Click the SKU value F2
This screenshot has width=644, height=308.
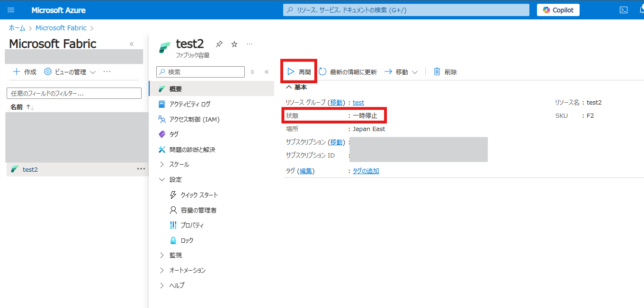pyautogui.click(x=590, y=115)
